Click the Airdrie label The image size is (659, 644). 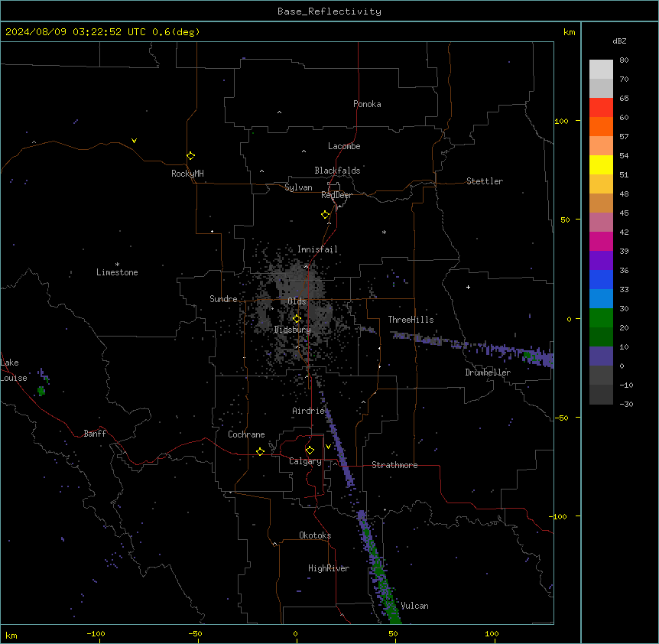click(309, 411)
